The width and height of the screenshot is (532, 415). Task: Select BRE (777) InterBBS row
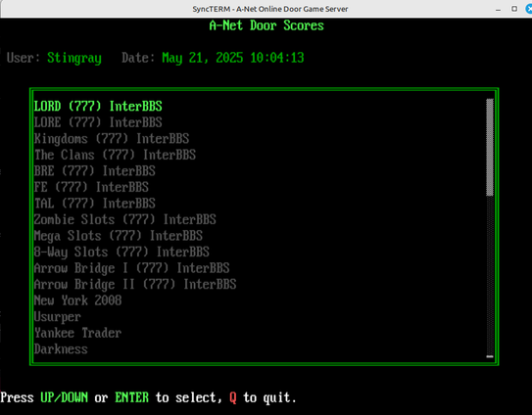click(95, 171)
